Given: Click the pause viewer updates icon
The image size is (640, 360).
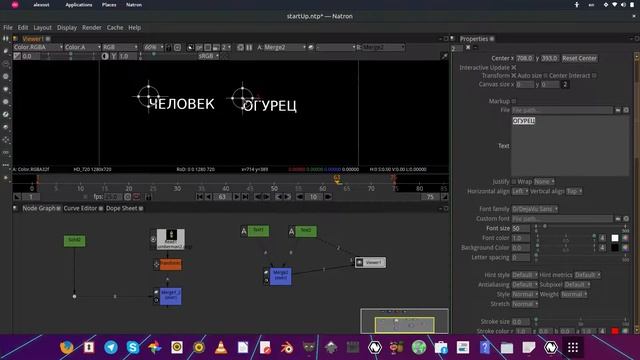Looking at the screenshot, I should (249, 47).
